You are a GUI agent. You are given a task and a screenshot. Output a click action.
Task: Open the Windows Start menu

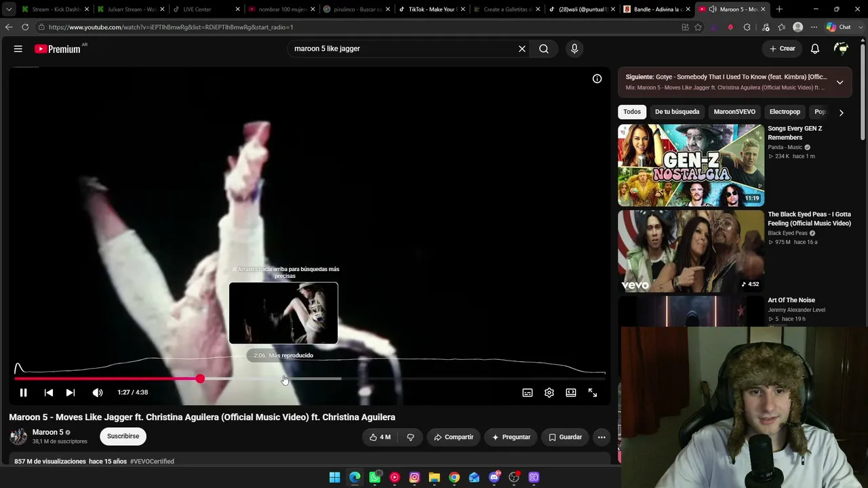tap(334, 478)
